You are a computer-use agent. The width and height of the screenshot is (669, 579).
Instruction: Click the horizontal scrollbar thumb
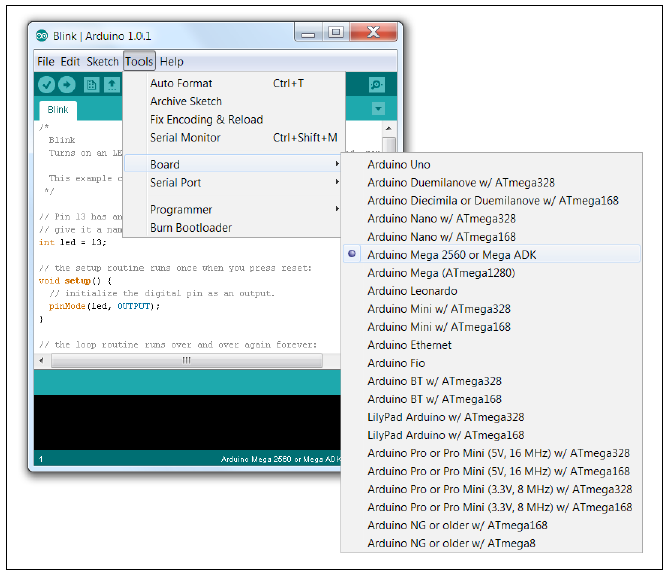point(187,361)
